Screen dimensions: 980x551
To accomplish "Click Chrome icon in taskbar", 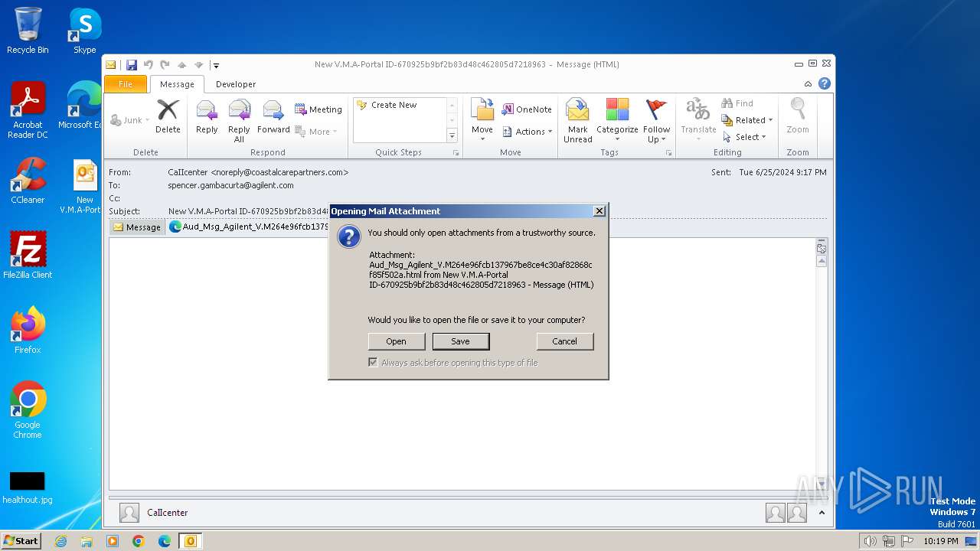I will click(138, 541).
